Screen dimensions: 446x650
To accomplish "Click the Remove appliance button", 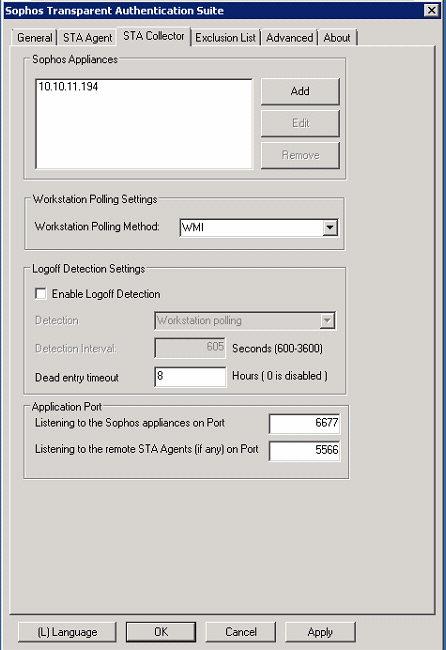I will 300,155.
